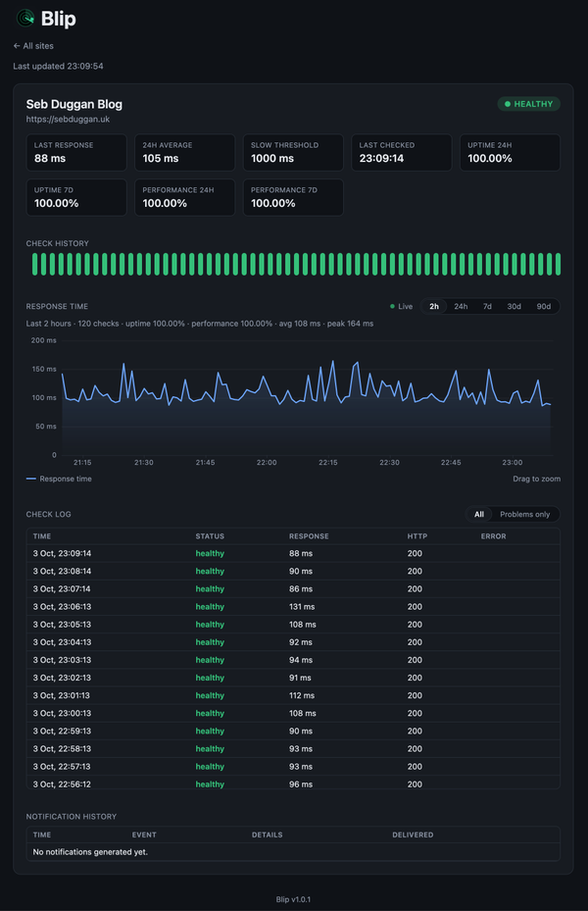Select the 3 Oct, 23:09:14 log row
The width and height of the screenshot is (588, 911).
(x=293, y=554)
